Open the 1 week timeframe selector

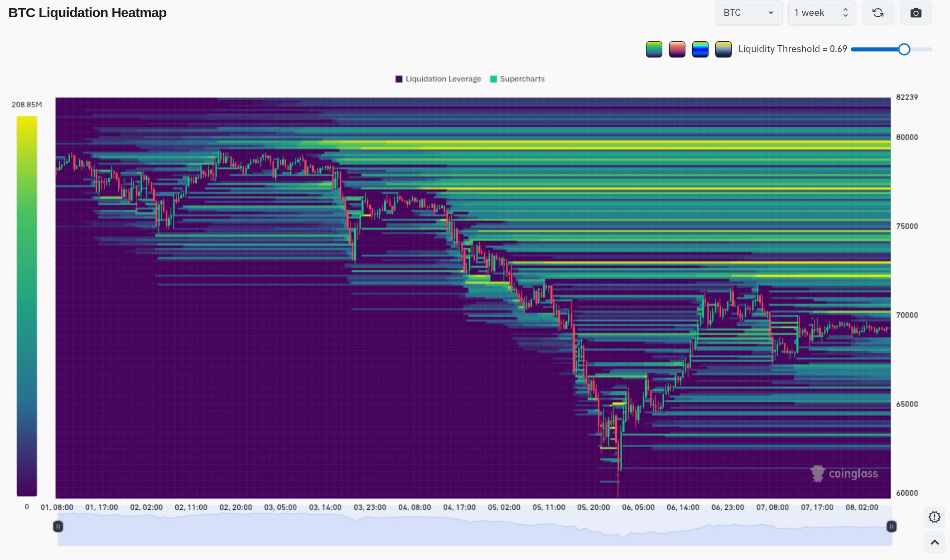[821, 13]
